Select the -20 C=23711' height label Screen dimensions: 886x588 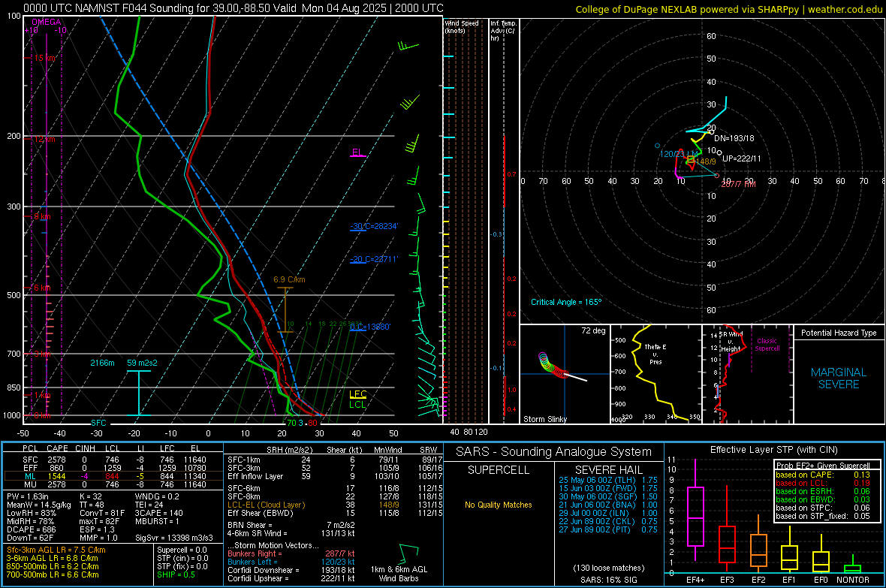coord(374,260)
